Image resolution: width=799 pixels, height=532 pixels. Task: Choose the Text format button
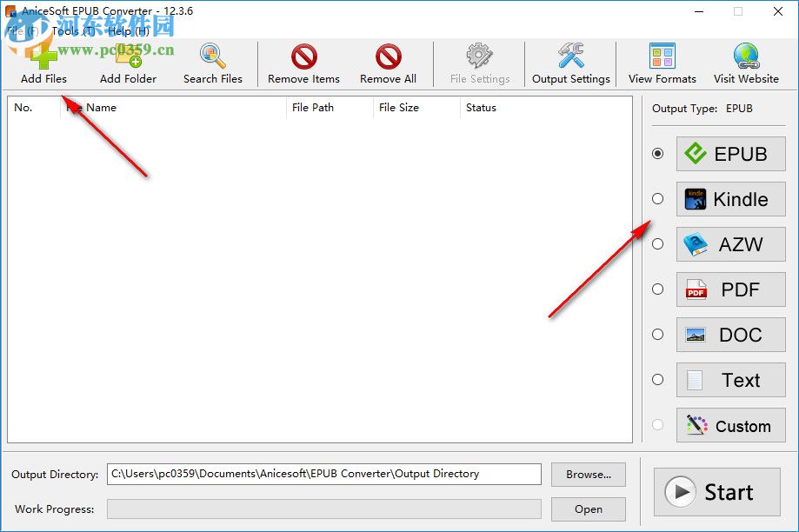(730, 380)
